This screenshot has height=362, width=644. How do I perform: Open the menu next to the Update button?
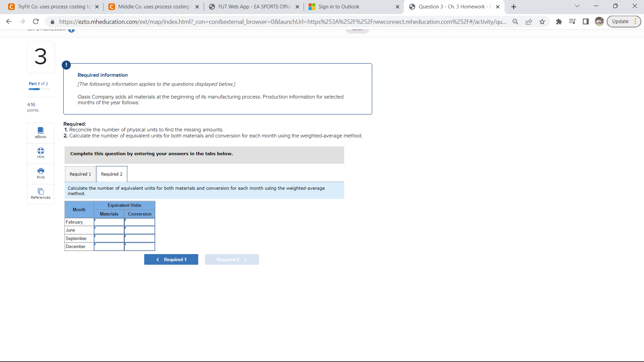pos(636,21)
